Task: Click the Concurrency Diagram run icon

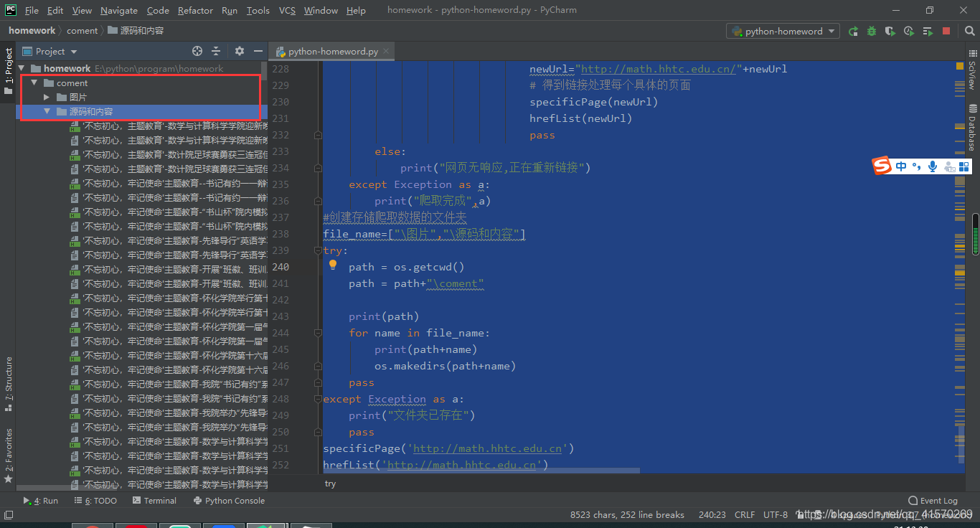Action: click(928, 31)
